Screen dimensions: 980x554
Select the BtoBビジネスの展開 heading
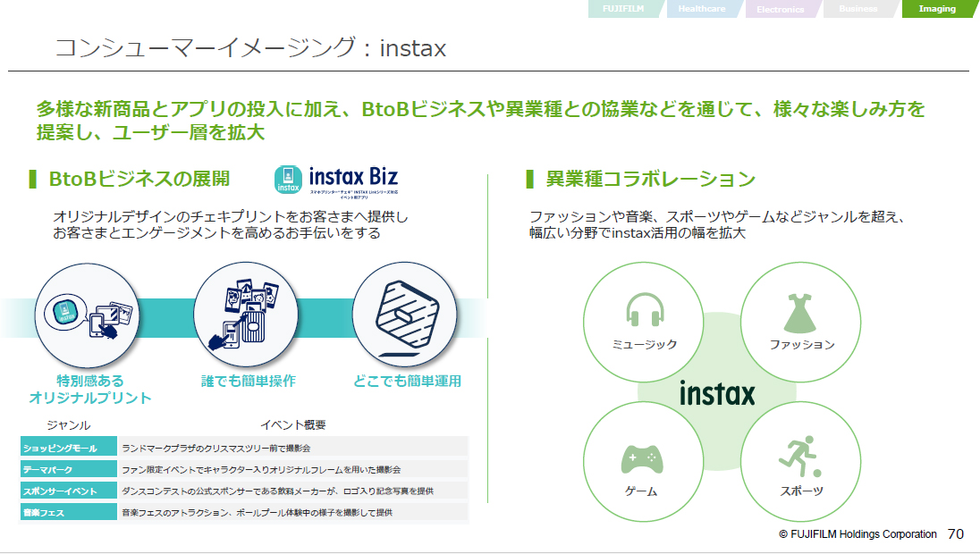coord(139,180)
